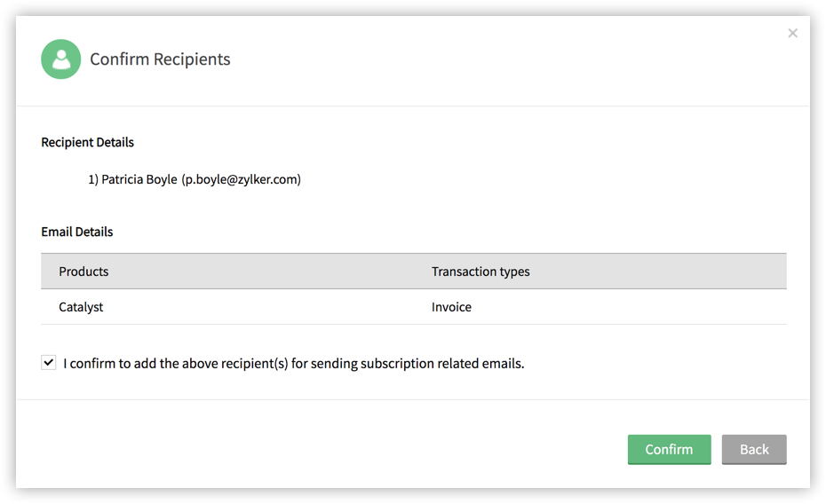Click the recipient list number 1)
826x504 pixels.
pos(93,179)
